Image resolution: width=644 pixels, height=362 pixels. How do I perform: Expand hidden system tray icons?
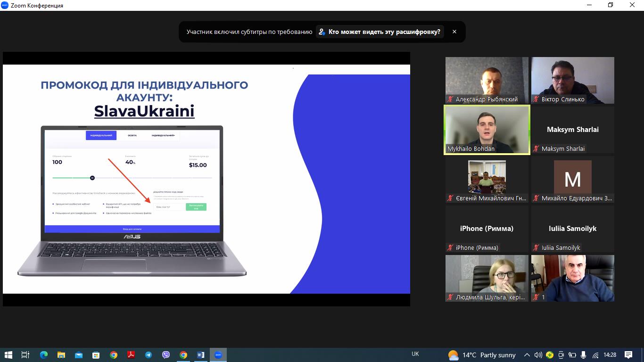[x=527, y=355]
